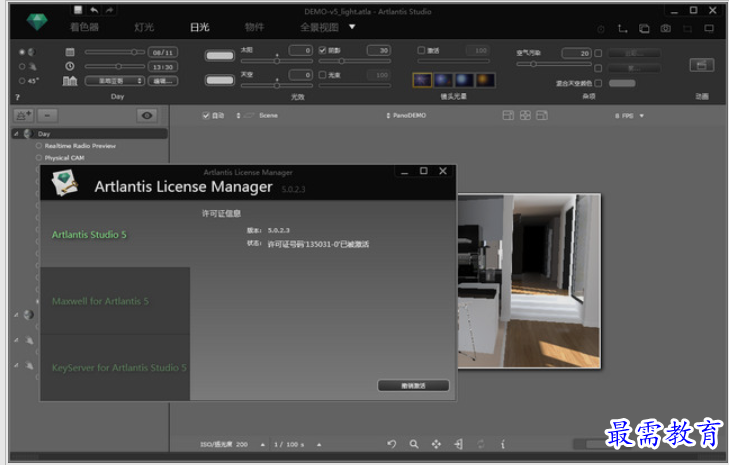The width and height of the screenshot is (729, 465).
Task: Adjust the sky (天空) power slider
Action: pos(276,85)
